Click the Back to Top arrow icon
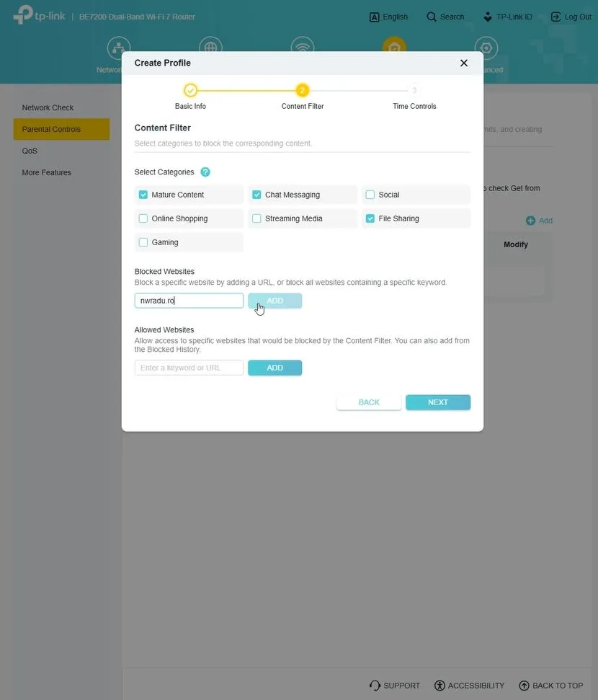The height and width of the screenshot is (700, 598). [x=525, y=686]
